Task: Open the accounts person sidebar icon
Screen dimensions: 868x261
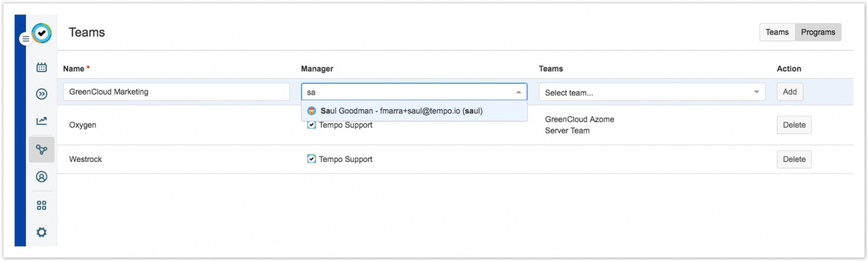Action: pyautogui.click(x=42, y=176)
